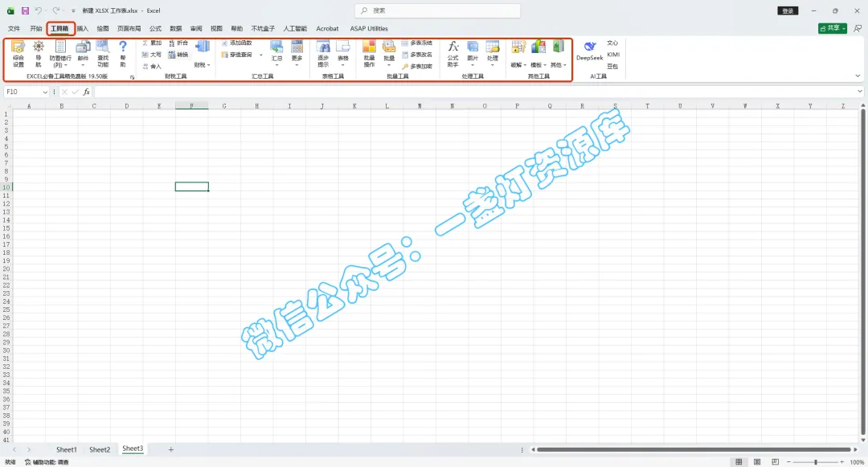
Task: Click the 添加函数 add function tool
Action: tap(237, 43)
